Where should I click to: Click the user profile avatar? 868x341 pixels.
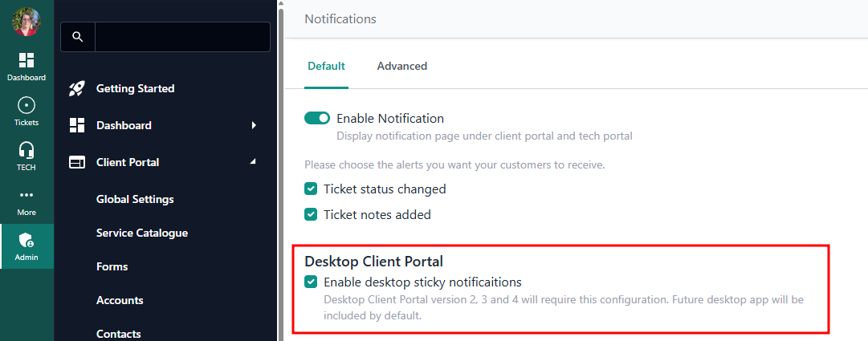click(26, 21)
